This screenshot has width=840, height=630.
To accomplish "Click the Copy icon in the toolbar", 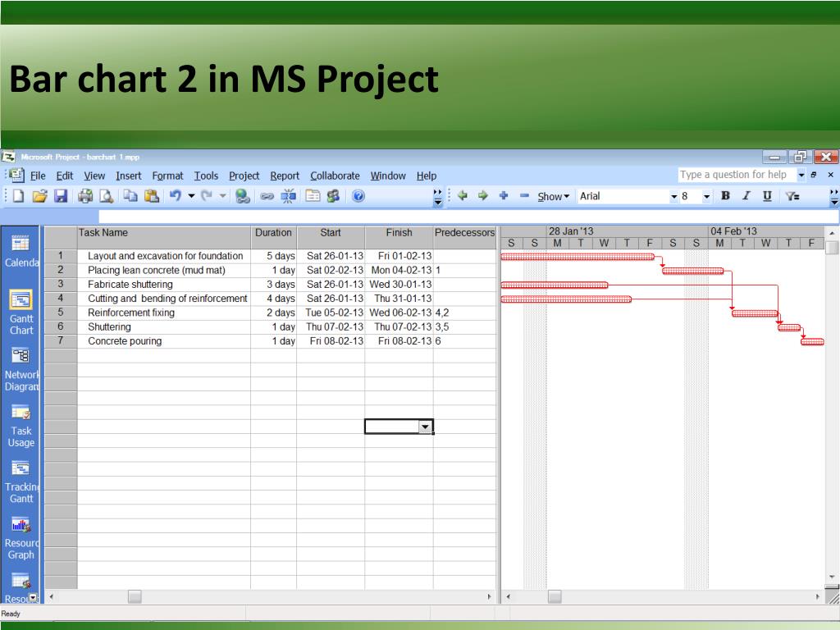I will (130, 196).
